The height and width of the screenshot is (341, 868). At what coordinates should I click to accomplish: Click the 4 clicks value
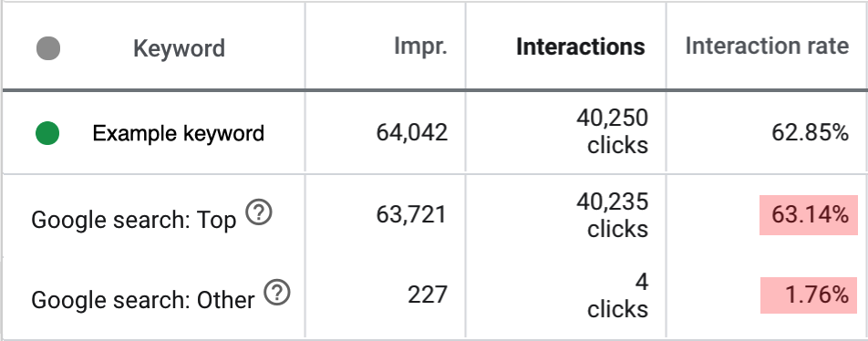click(x=618, y=296)
